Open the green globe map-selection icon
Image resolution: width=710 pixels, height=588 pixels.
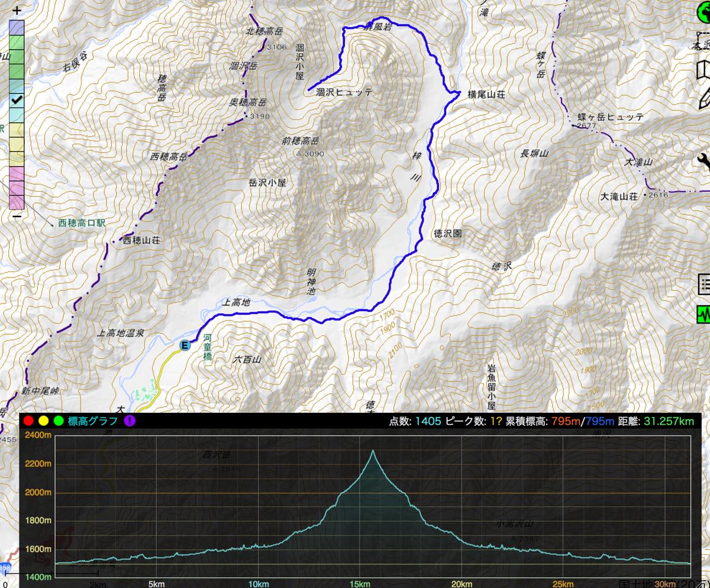(x=703, y=13)
